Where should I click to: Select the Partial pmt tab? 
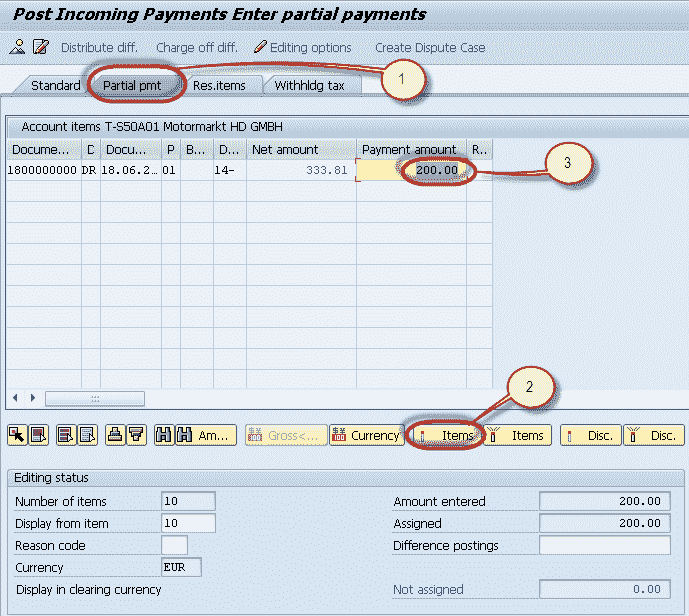pyautogui.click(x=132, y=85)
